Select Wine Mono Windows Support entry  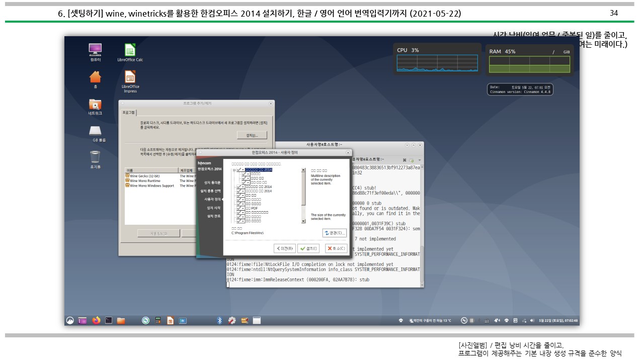pos(149,186)
